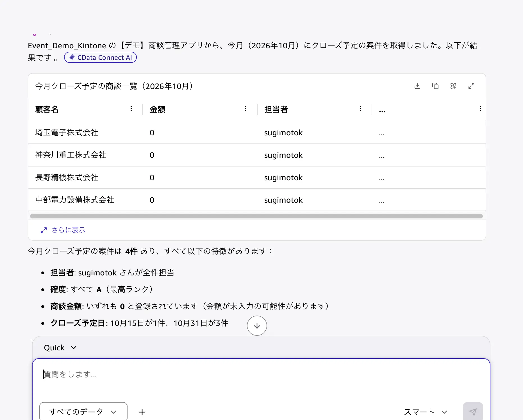Screen dimensions: 523x420
Task: Open the 顧客名 column options menu
Action: tap(131, 109)
